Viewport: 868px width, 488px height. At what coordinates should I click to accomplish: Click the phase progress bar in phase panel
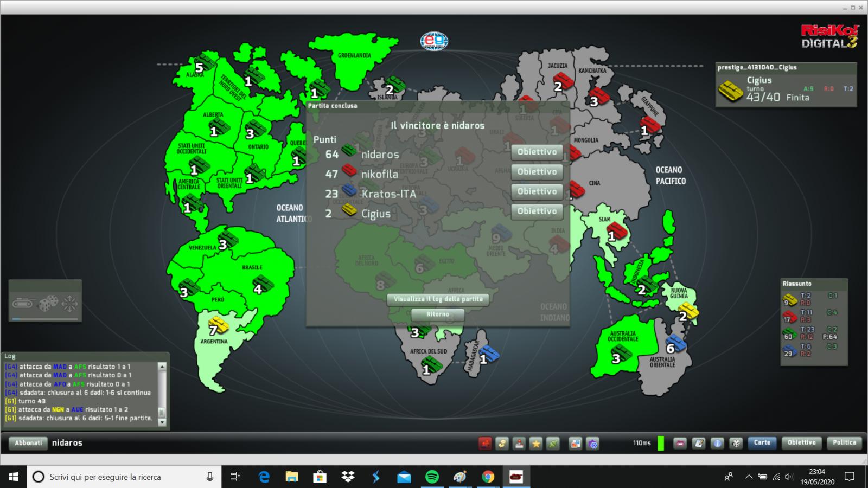46,319
